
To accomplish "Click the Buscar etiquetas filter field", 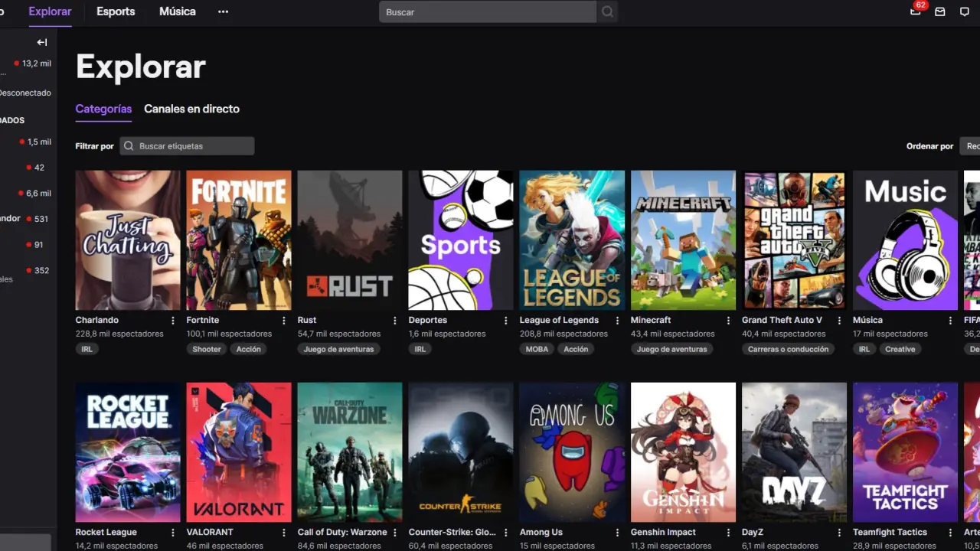I will tap(187, 146).
